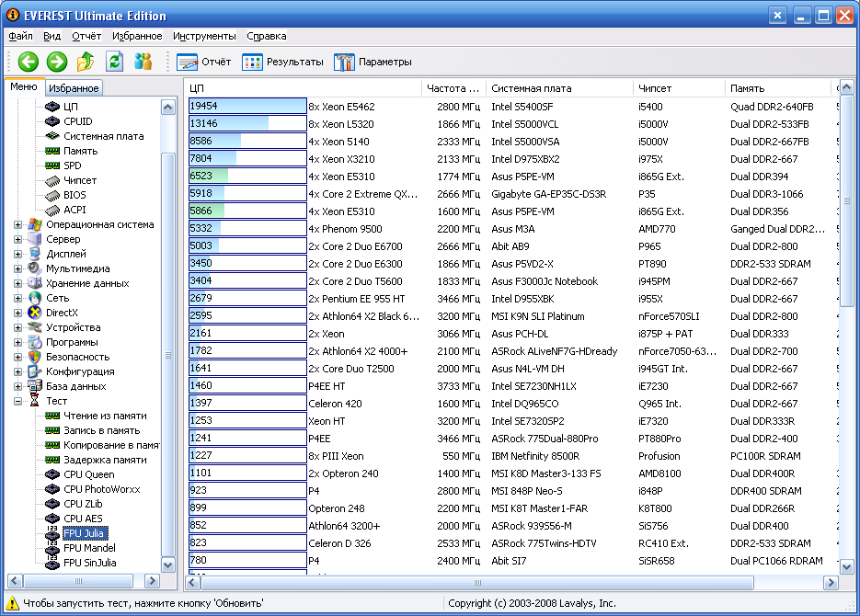Sort by the Частота column header
Image resolution: width=860 pixels, height=616 pixels.
(453, 88)
